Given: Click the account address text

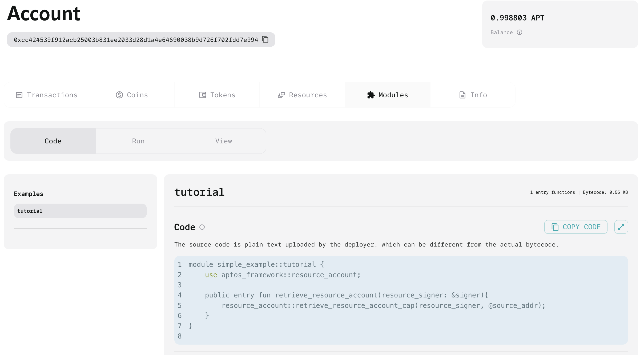Looking at the screenshot, I should (136, 40).
